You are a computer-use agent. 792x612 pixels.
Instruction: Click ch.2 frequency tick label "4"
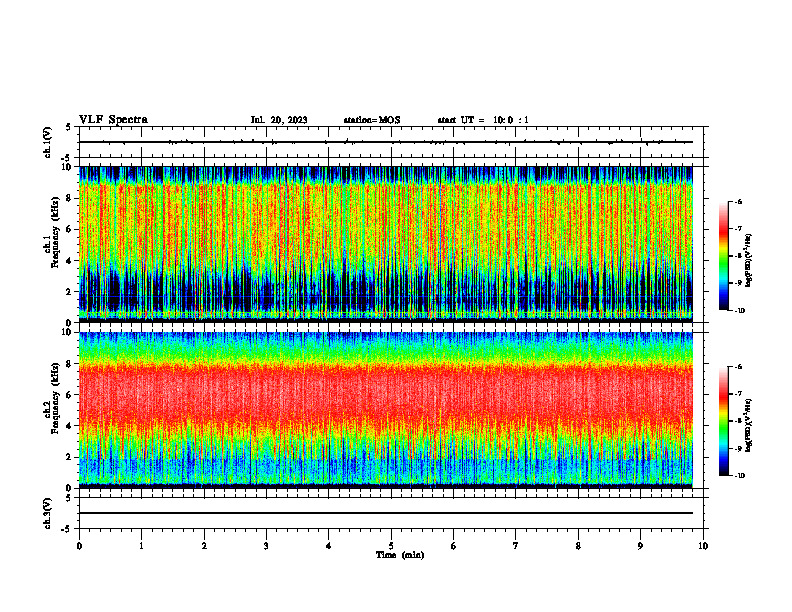click(x=69, y=426)
